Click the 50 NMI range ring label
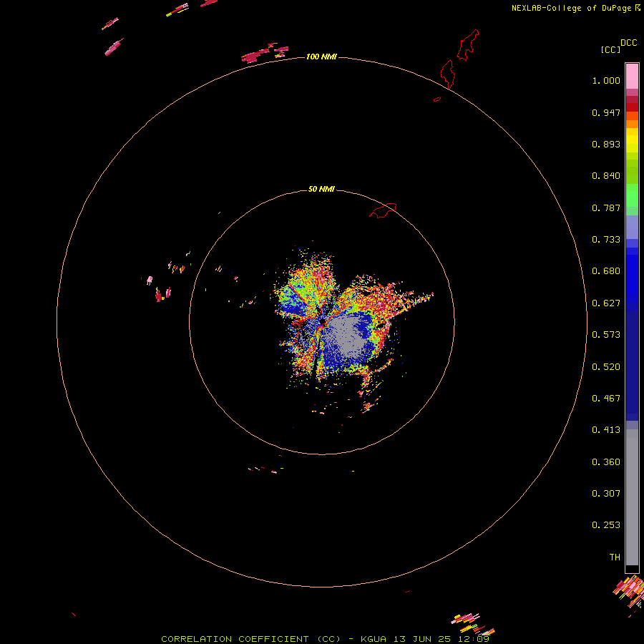Screen dimensions: 644x644 [321, 189]
